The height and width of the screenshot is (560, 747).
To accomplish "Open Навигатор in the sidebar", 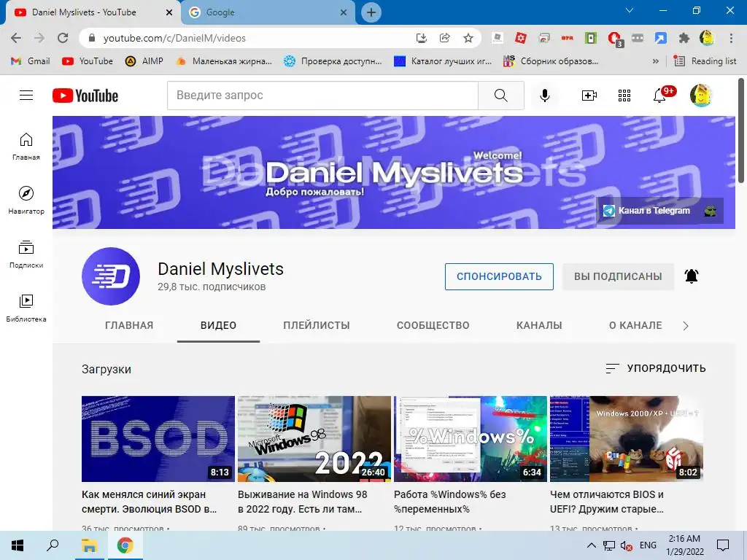I will [26, 200].
